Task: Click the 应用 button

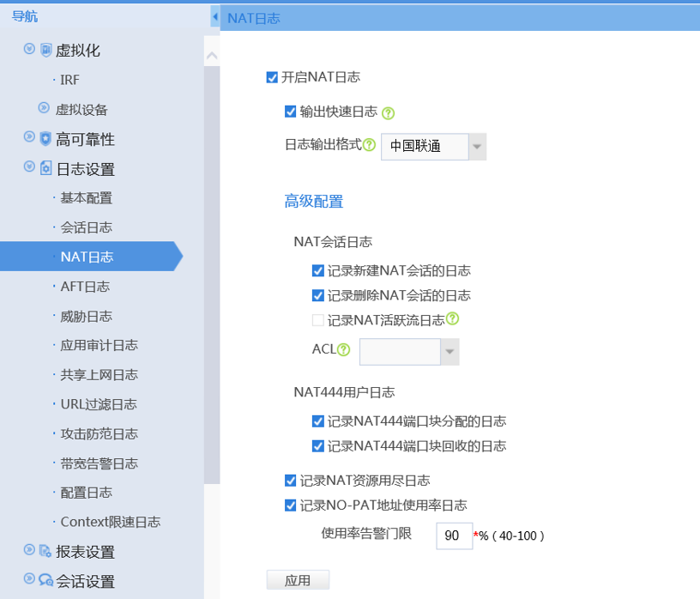Action: click(x=298, y=580)
